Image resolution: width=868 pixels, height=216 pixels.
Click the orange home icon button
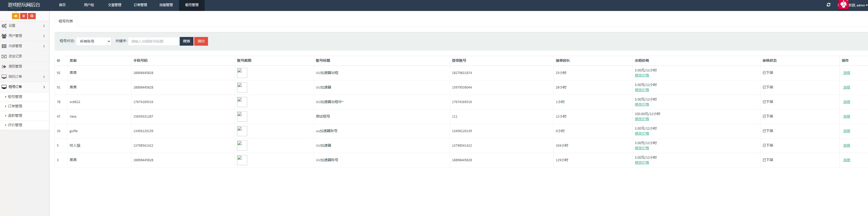coord(16,16)
